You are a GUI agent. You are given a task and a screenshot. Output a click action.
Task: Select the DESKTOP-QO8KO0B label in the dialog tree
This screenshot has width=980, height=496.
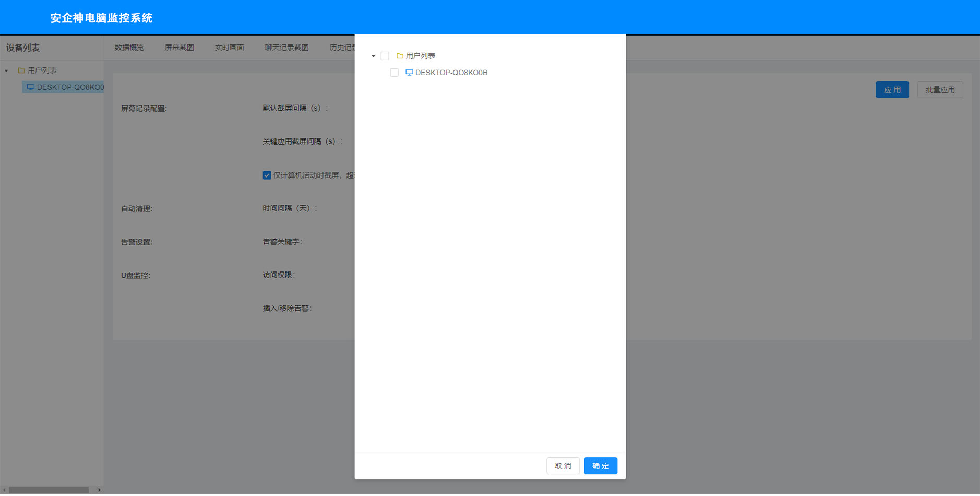(451, 73)
